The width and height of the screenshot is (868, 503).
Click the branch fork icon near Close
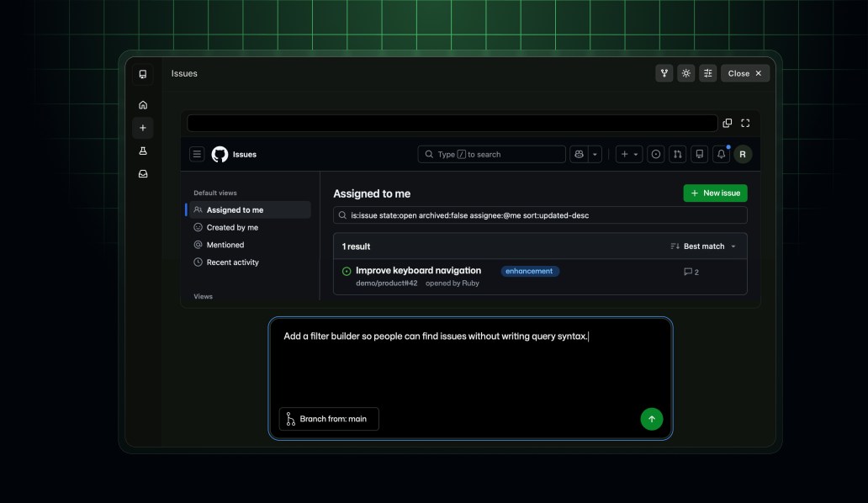click(x=664, y=73)
